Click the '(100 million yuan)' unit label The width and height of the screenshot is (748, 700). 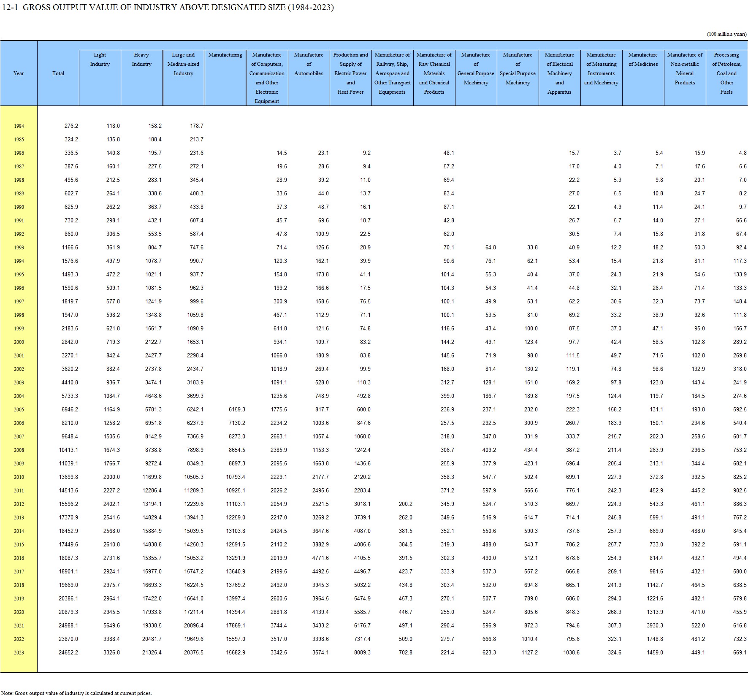click(x=726, y=34)
